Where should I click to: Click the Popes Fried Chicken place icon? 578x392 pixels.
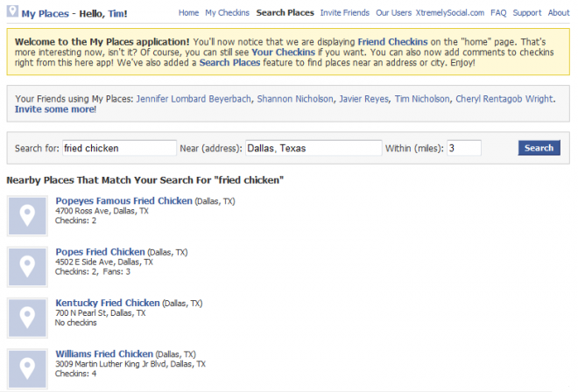[x=27, y=267]
